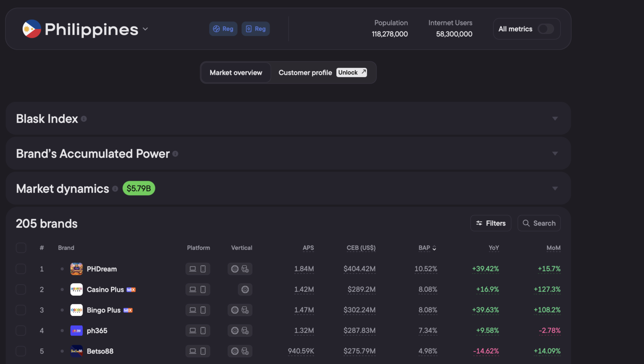Click the Betso88 brand logo
Image resolution: width=644 pixels, height=364 pixels.
(77, 351)
